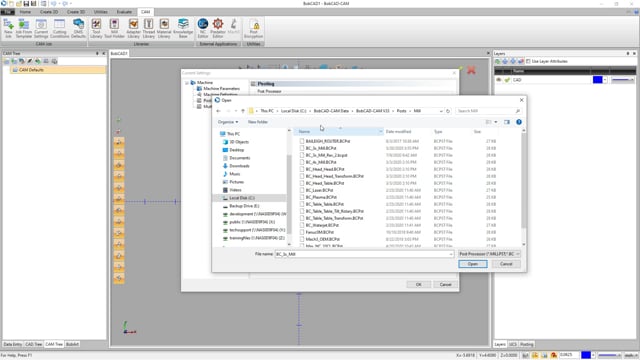Open help in the Open dialog

(519, 122)
